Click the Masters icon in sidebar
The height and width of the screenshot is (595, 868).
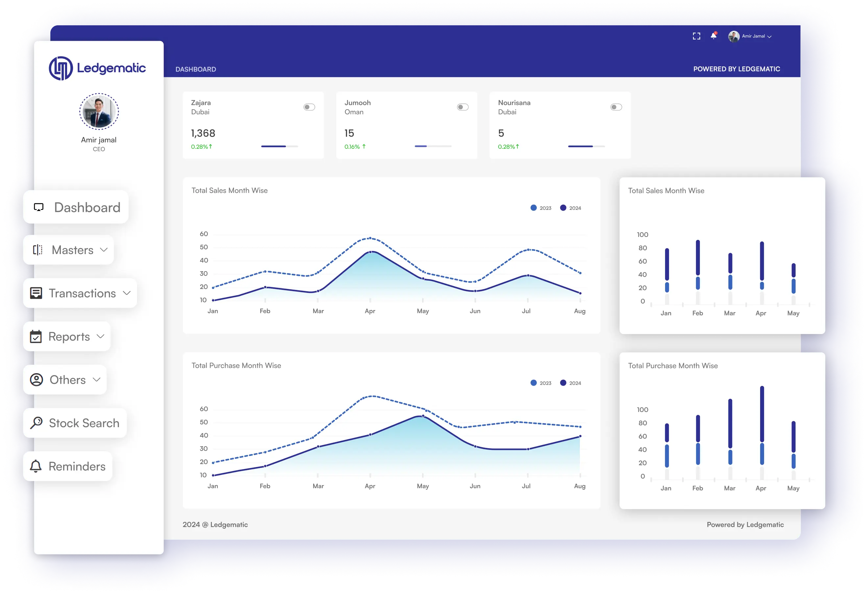[37, 250]
